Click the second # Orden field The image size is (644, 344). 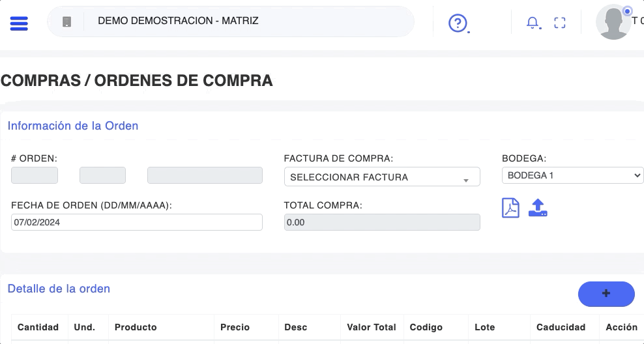(102, 175)
